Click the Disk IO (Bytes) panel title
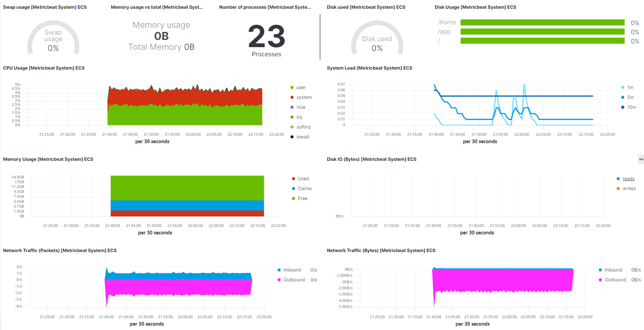 [x=372, y=159]
